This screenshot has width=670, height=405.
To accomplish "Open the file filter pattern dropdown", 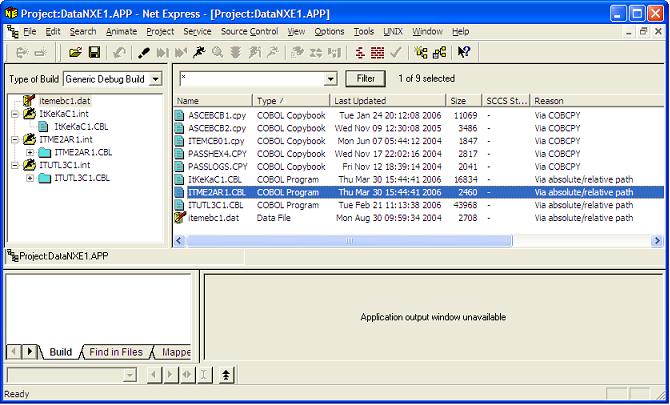I will pos(331,79).
